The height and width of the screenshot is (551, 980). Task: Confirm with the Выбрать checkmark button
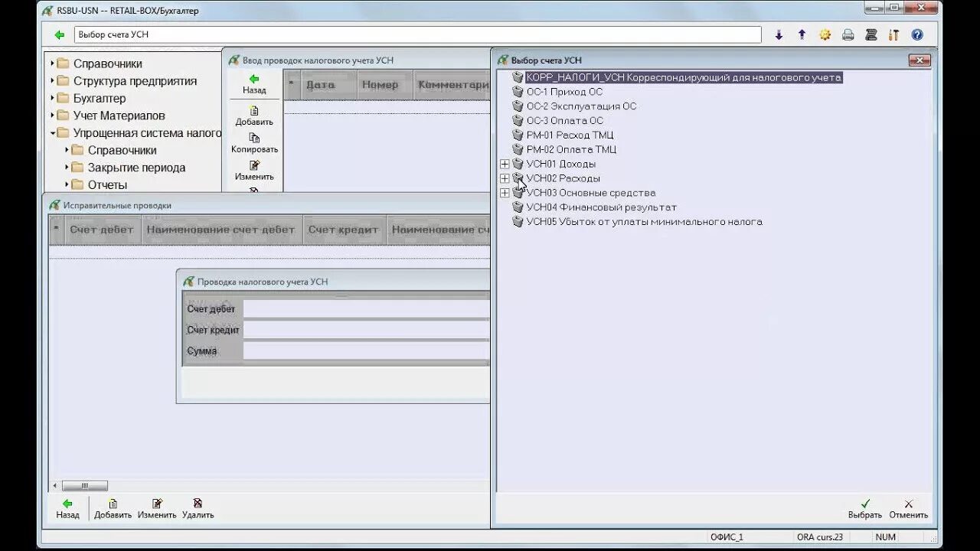tap(865, 509)
